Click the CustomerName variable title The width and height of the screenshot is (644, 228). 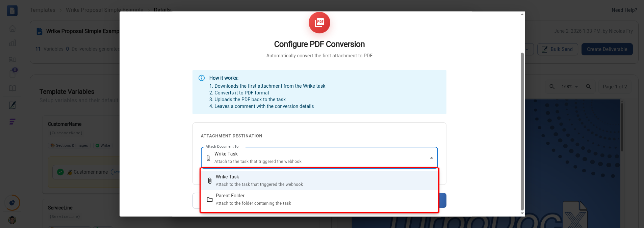(65, 124)
